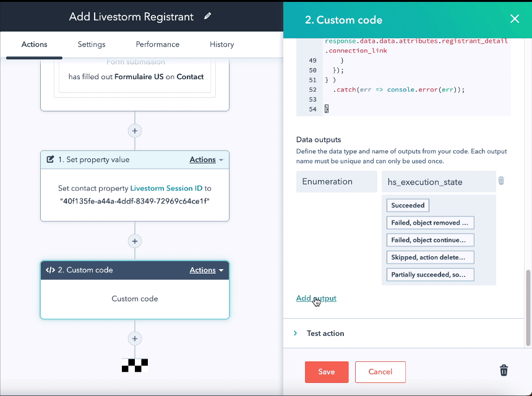Select the Succeeded enumeration option
The height and width of the screenshot is (396, 532).
tap(408, 205)
